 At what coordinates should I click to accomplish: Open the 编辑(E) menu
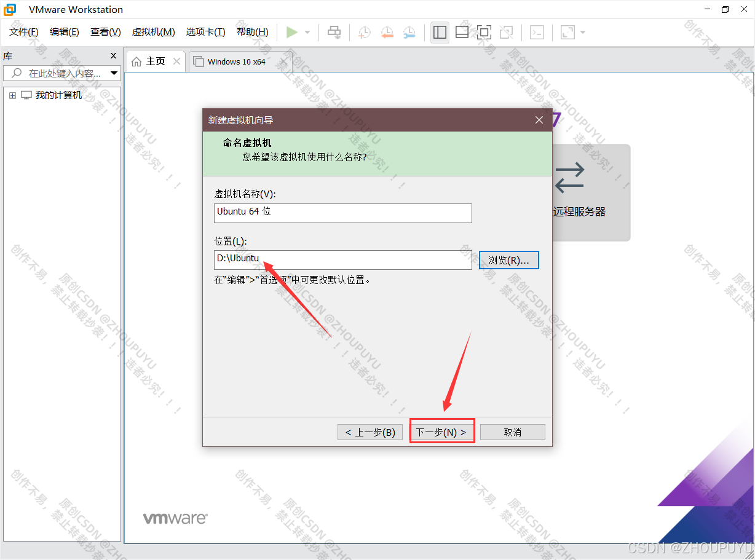point(65,32)
